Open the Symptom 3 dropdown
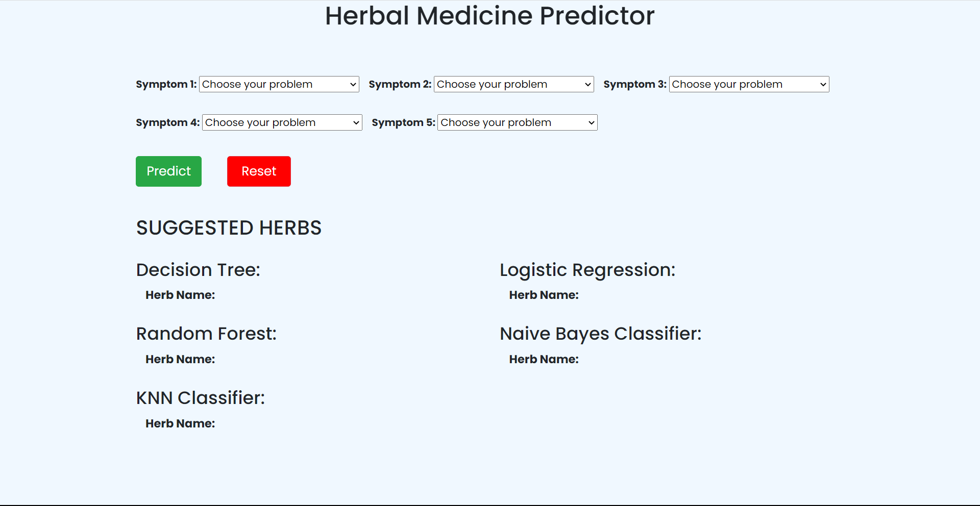The image size is (980, 506). tap(748, 84)
